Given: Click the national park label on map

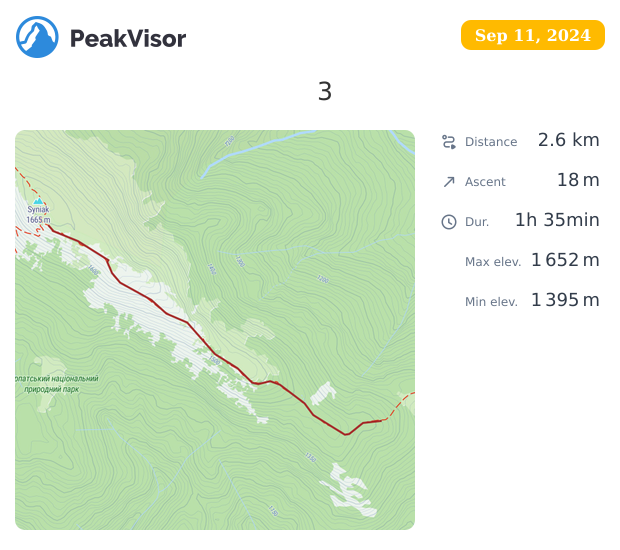Looking at the screenshot, I should (x=57, y=384).
